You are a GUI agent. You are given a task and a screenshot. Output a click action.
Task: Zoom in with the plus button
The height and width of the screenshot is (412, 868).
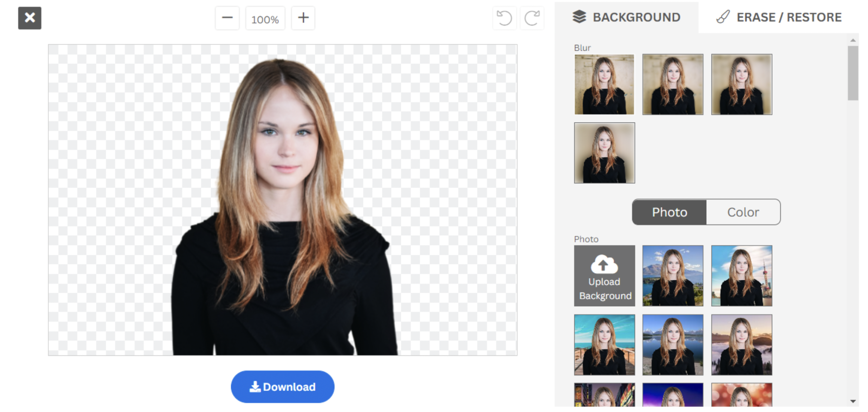pyautogui.click(x=303, y=18)
